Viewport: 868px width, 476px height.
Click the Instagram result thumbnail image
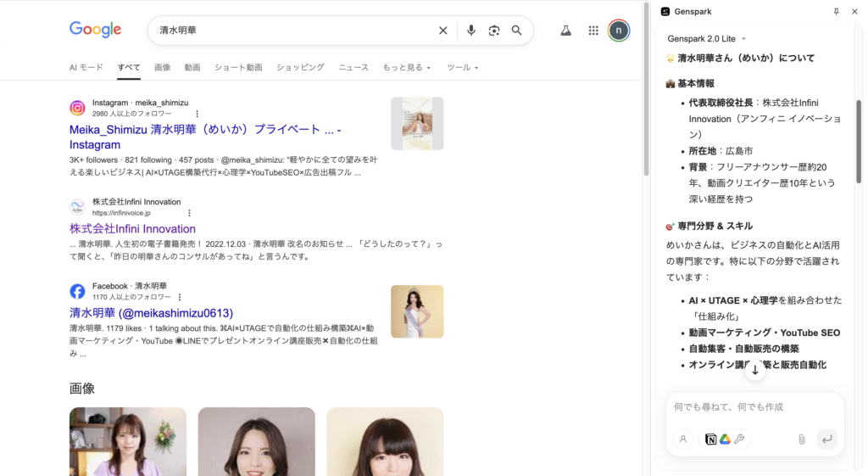pos(417,123)
